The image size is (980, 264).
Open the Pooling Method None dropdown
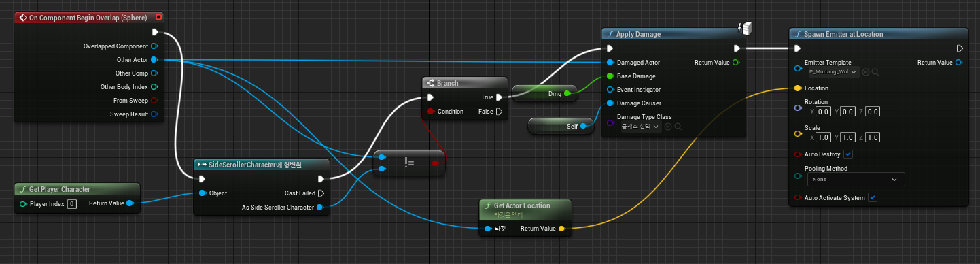click(856, 180)
